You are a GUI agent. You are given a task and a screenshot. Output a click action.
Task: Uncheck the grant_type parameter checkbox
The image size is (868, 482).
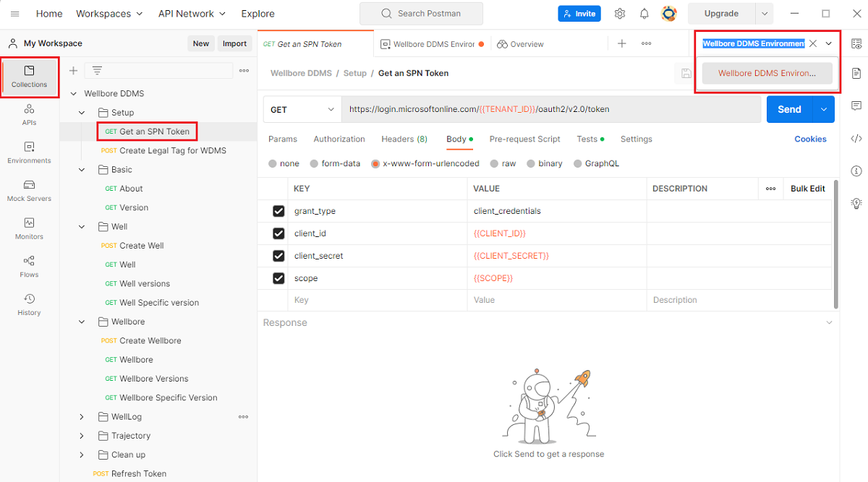pyautogui.click(x=278, y=211)
